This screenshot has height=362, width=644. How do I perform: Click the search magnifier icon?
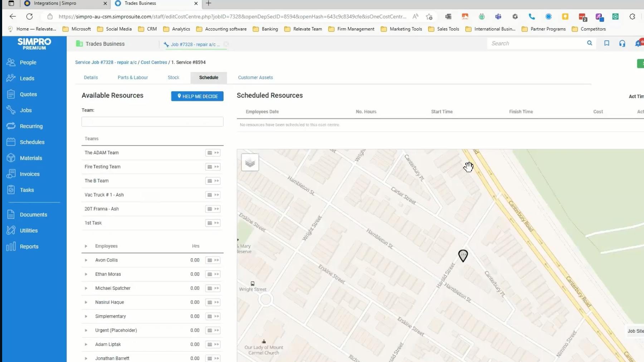(589, 43)
